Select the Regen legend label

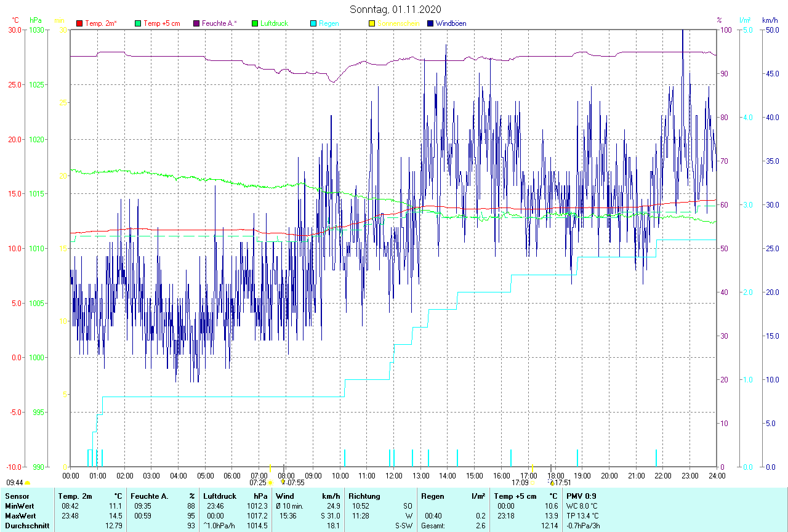(329, 23)
